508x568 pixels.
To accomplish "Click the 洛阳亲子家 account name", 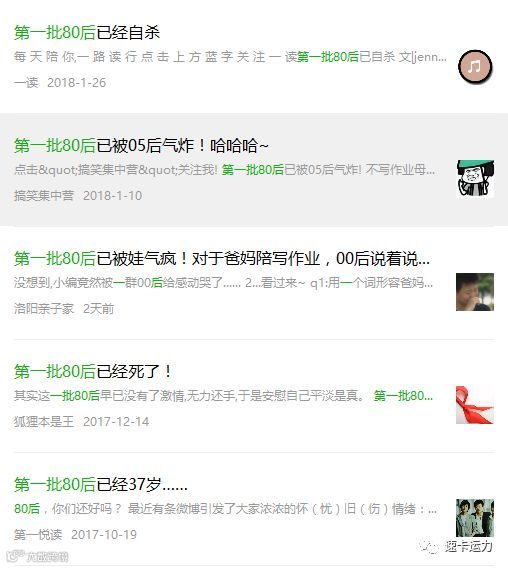I will click(x=44, y=309).
